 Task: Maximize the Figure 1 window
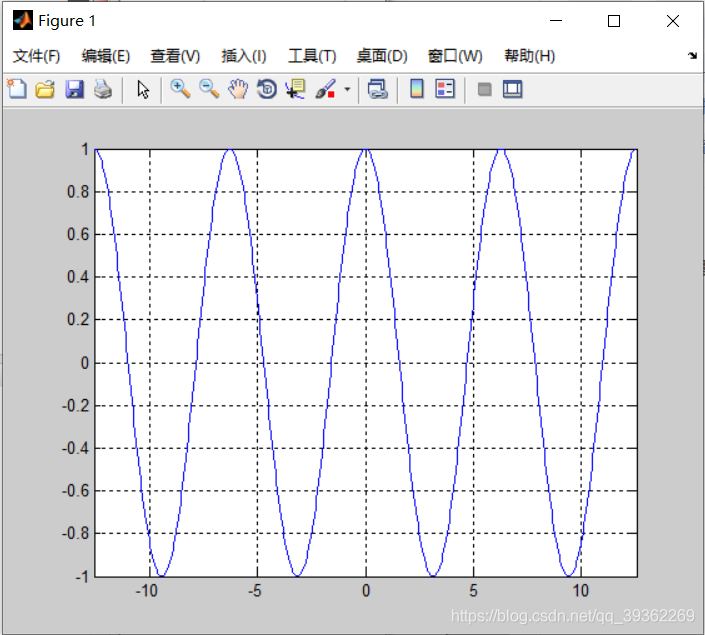coord(614,21)
